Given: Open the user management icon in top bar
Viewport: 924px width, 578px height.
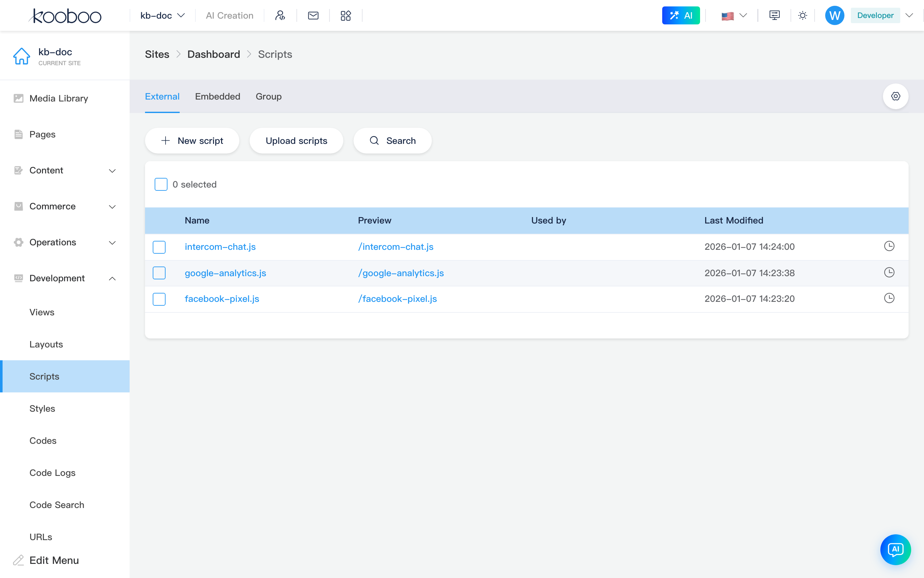Looking at the screenshot, I should 280,15.
